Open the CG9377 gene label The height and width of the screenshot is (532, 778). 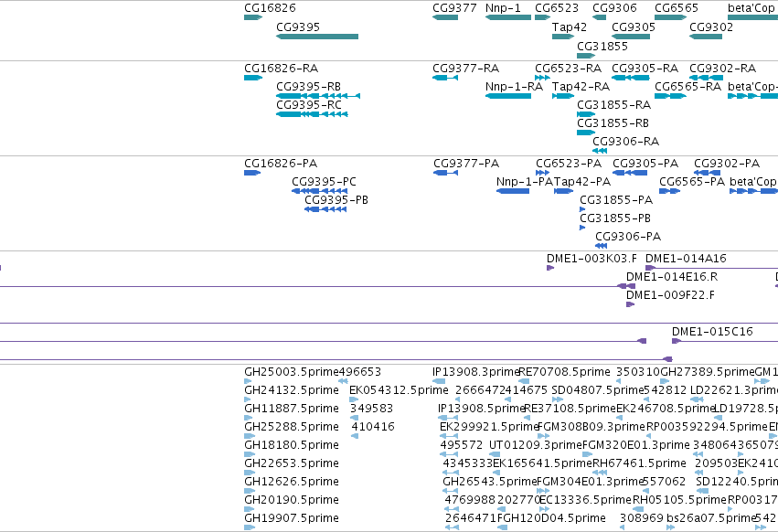[x=454, y=8]
